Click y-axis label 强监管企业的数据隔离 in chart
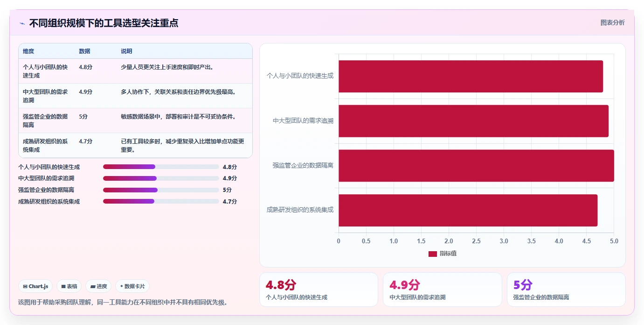Image resolution: width=644 pixels, height=325 pixels. [x=303, y=165]
